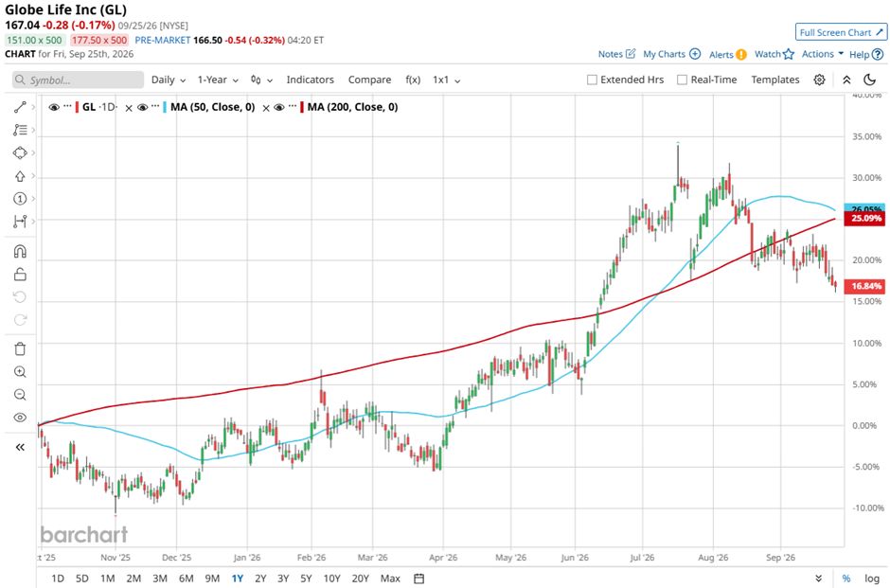
Task: Open chart settings gear icon
Action: [819, 80]
